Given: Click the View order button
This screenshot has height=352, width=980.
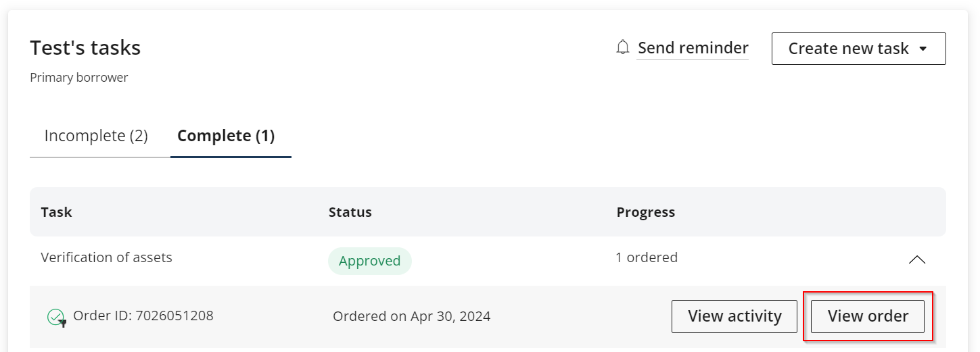Looking at the screenshot, I should (x=868, y=316).
